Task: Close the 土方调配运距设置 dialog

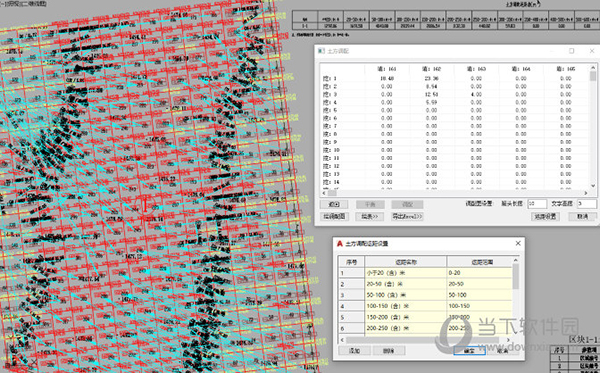Action: (x=518, y=243)
